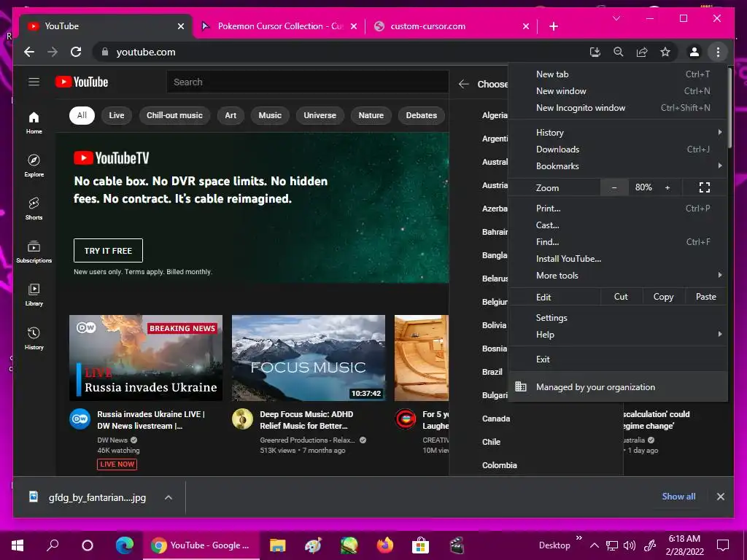Decrease zoom with the minus button

point(614,187)
